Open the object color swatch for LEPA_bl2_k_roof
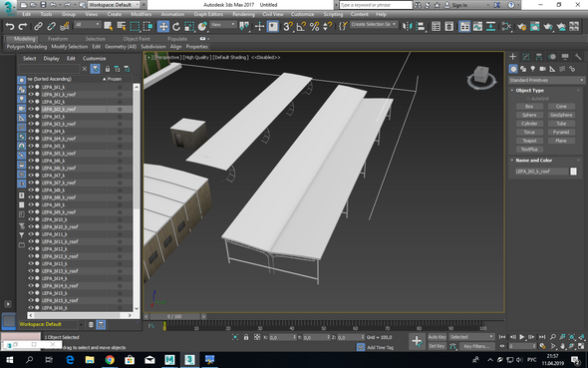Viewport: 588px width, 368px height. [x=573, y=172]
